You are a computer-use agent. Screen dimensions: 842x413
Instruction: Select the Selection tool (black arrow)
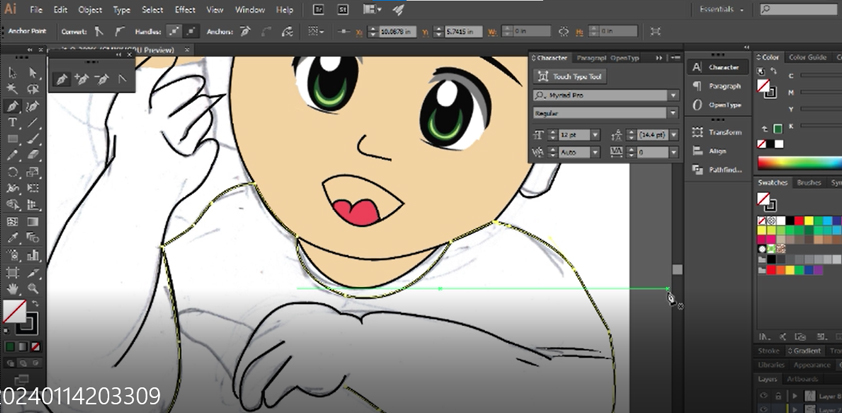click(x=12, y=73)
